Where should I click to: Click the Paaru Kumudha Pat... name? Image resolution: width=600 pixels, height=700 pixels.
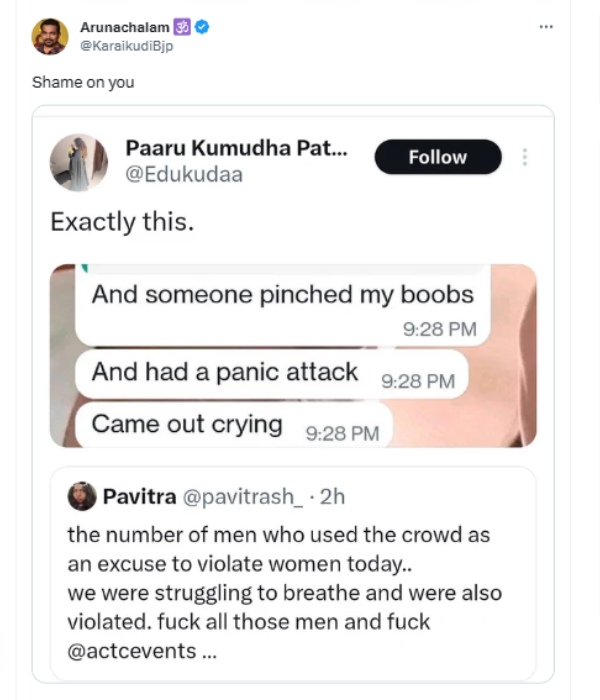(x=236, y=147)
